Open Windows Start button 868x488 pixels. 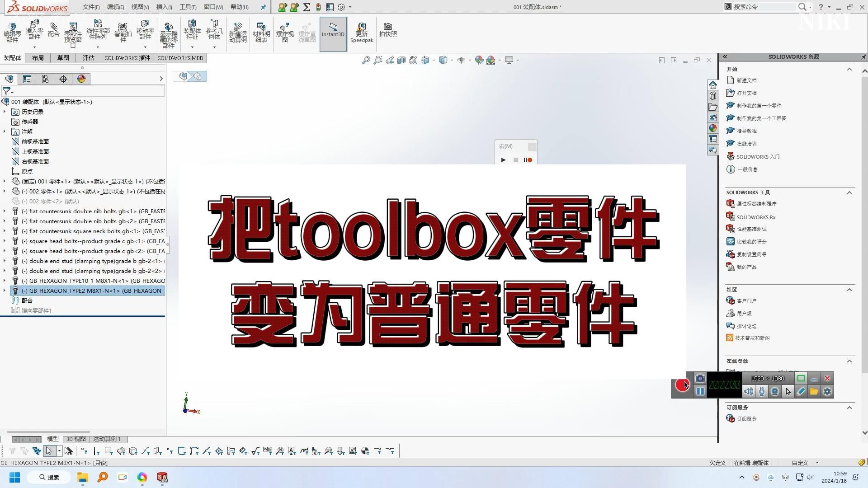(14, 477)
